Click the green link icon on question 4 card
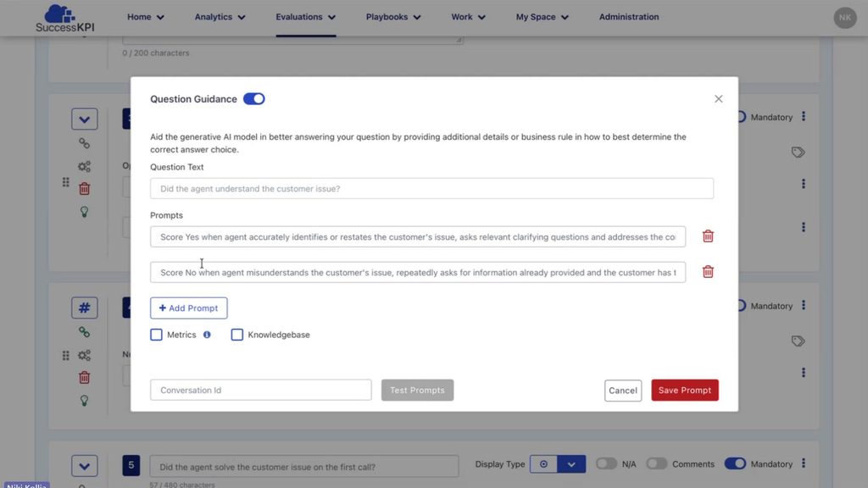Screen dimensions: 868x488 84,332
